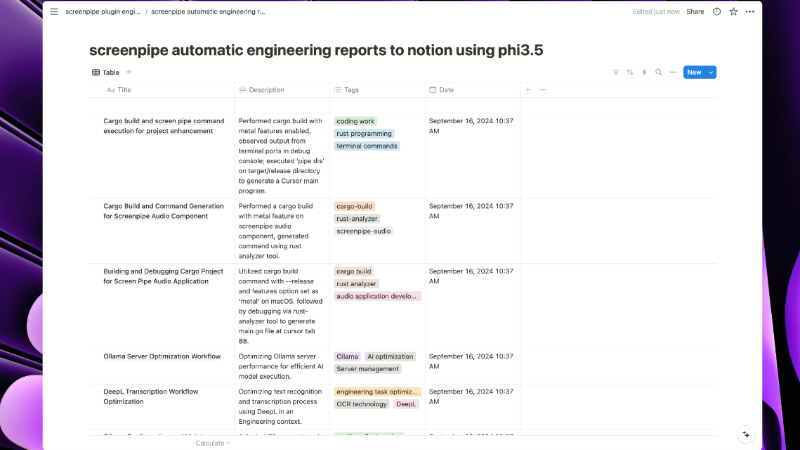
Task: Click the 'rust-analyzer' tag
Action: tap(357, 218)
